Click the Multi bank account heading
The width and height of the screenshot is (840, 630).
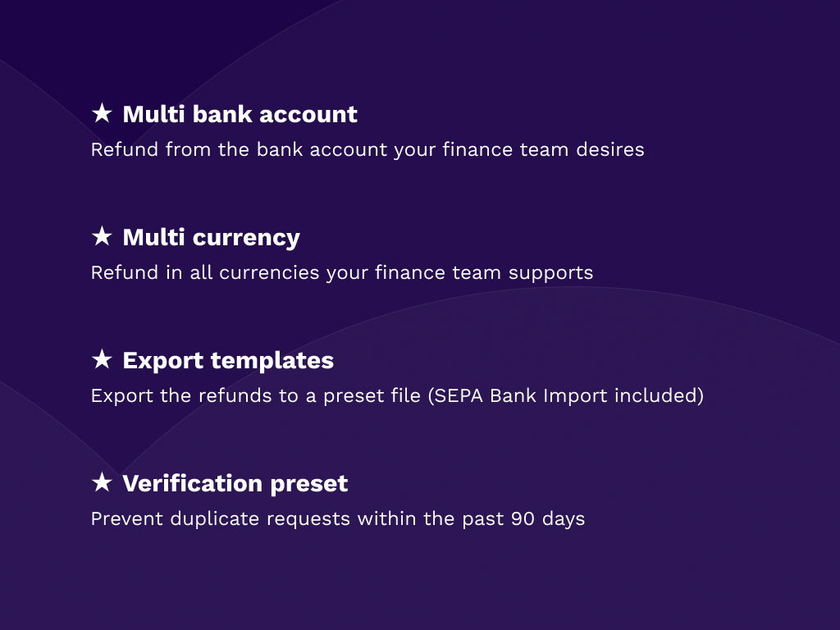pos(240,114)
